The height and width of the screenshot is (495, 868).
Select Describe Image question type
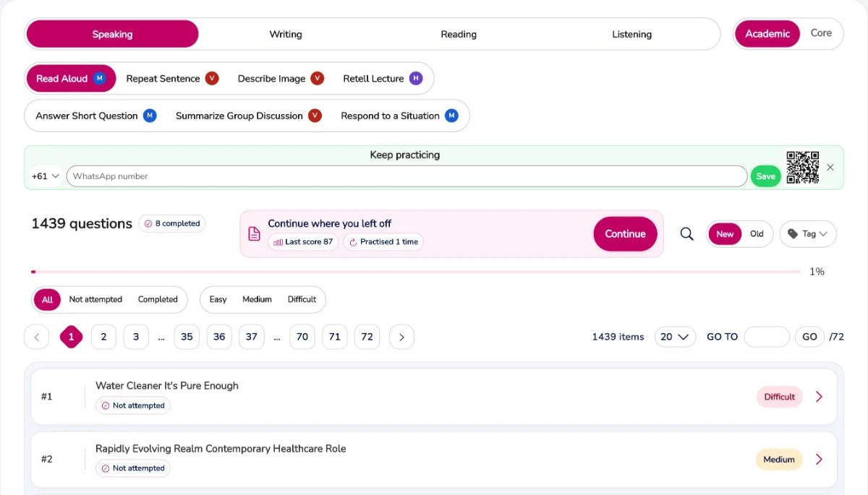(x=281, y=78)
